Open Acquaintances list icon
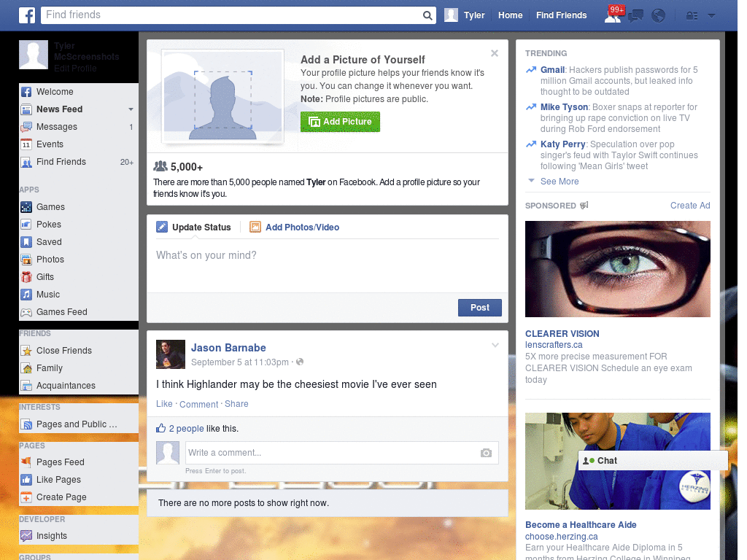747x560 pixels. 26,386
